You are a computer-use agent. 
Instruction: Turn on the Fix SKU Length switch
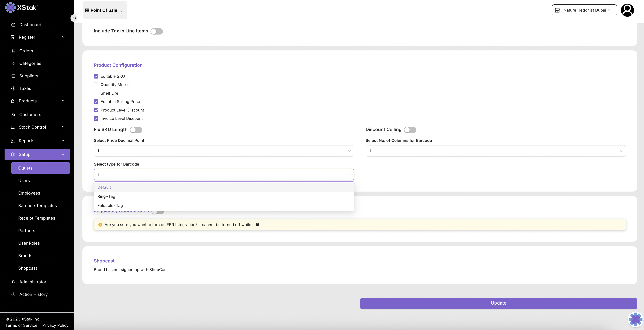136,130
